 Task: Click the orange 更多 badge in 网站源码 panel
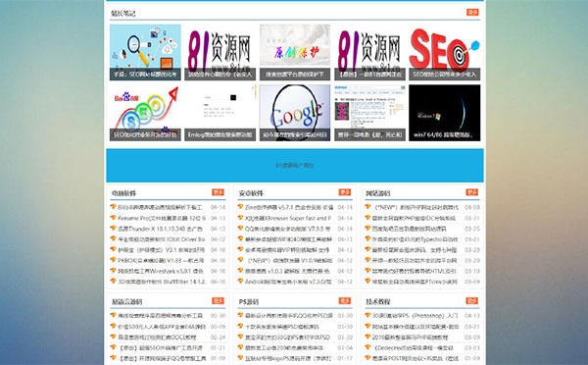point(471,192)
